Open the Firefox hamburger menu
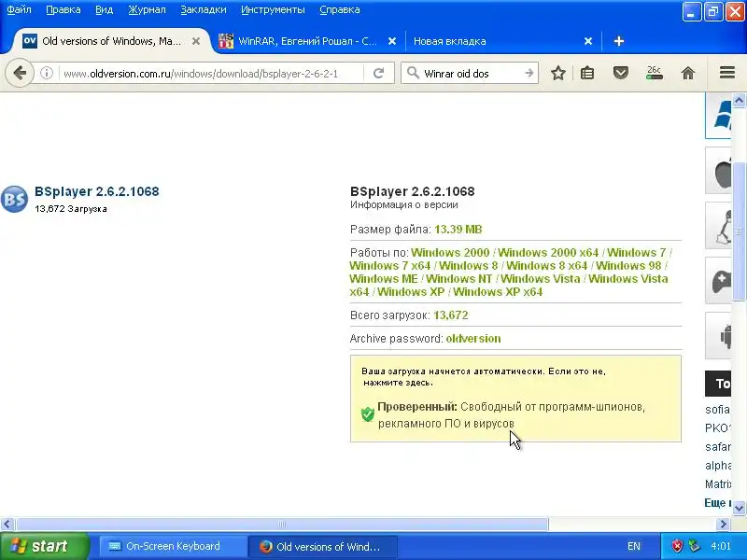Image resolution: width=747 pixels, height=560 pixels. pos(727,73)
